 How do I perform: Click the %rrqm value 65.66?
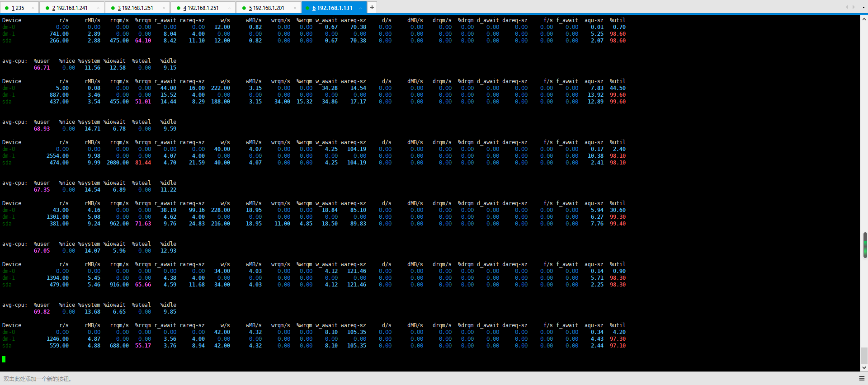(143, 285)
